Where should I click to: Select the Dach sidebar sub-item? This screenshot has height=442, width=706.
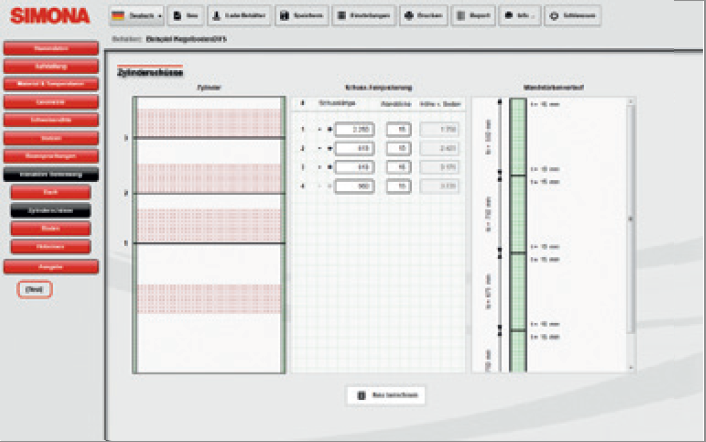(x=51, y=192)
